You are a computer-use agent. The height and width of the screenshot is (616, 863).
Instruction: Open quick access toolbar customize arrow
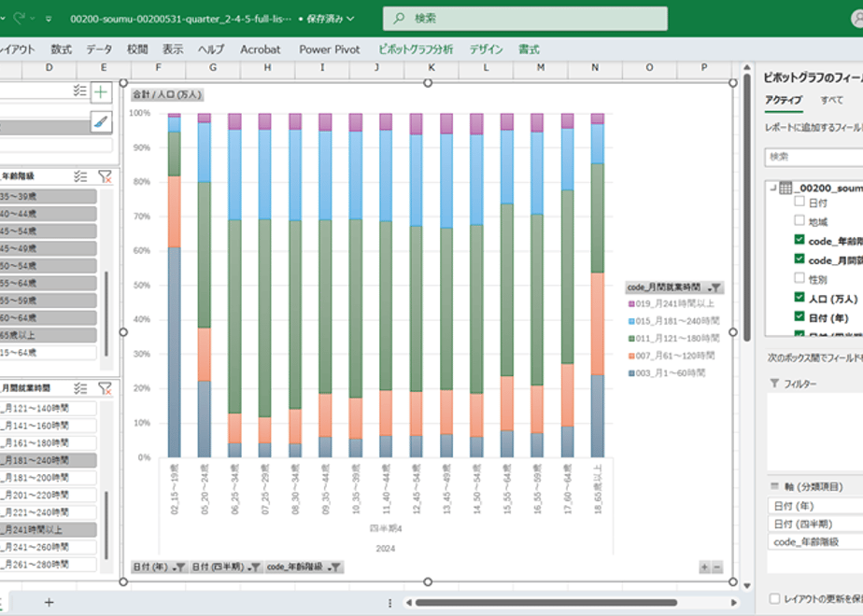pyautogui.click(x=49, y=19)
